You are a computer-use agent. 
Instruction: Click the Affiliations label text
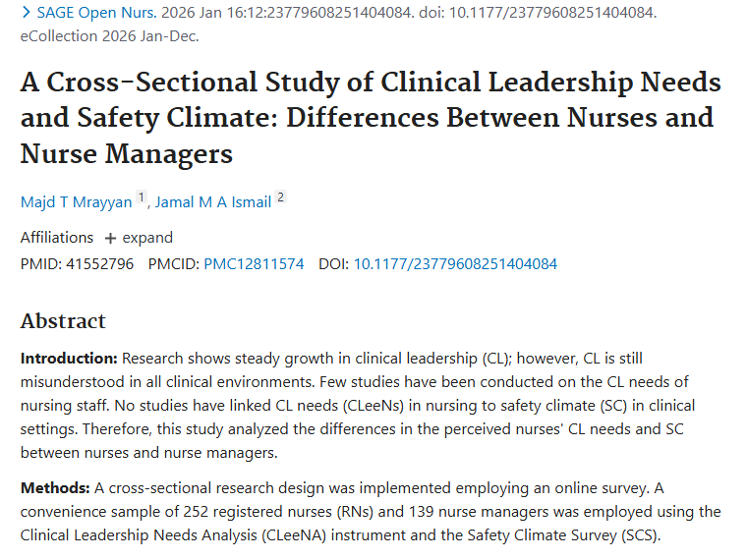pos(57,238)
